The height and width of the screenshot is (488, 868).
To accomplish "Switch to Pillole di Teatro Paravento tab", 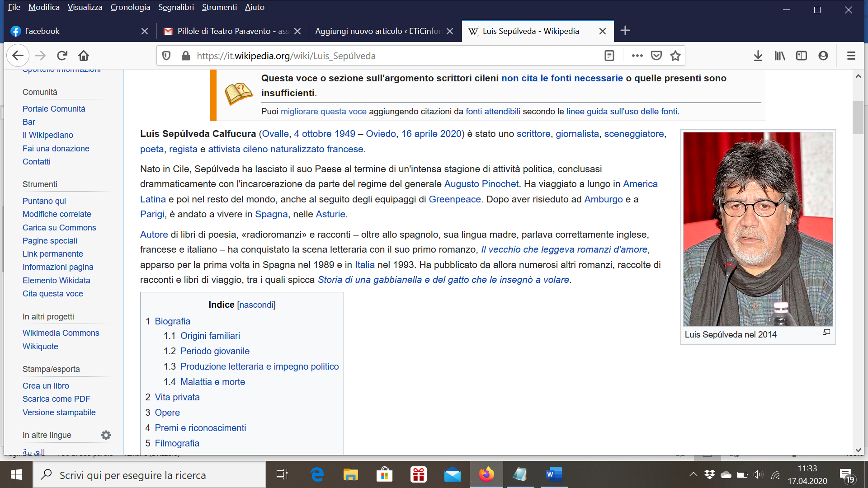I will point(233,31).
